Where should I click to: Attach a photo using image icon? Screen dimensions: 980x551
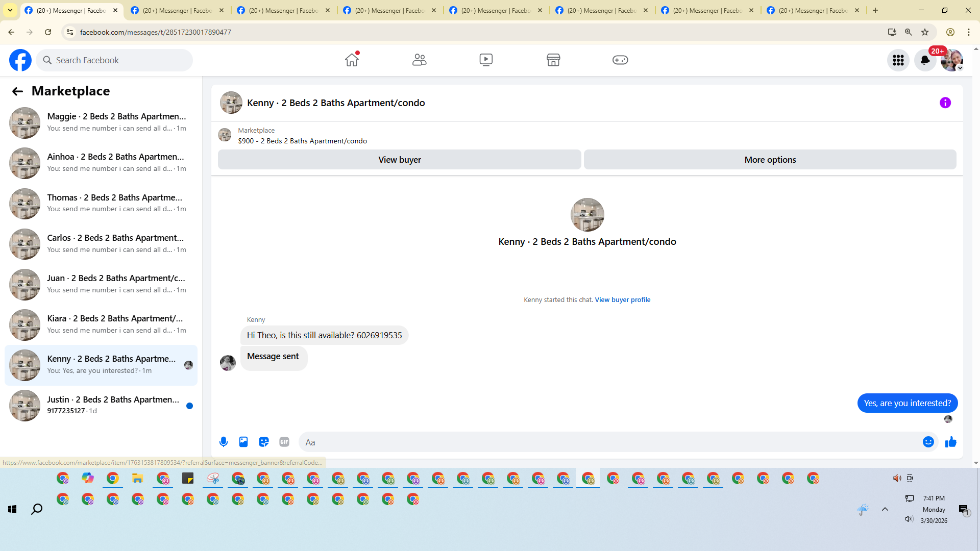[243, 442]
